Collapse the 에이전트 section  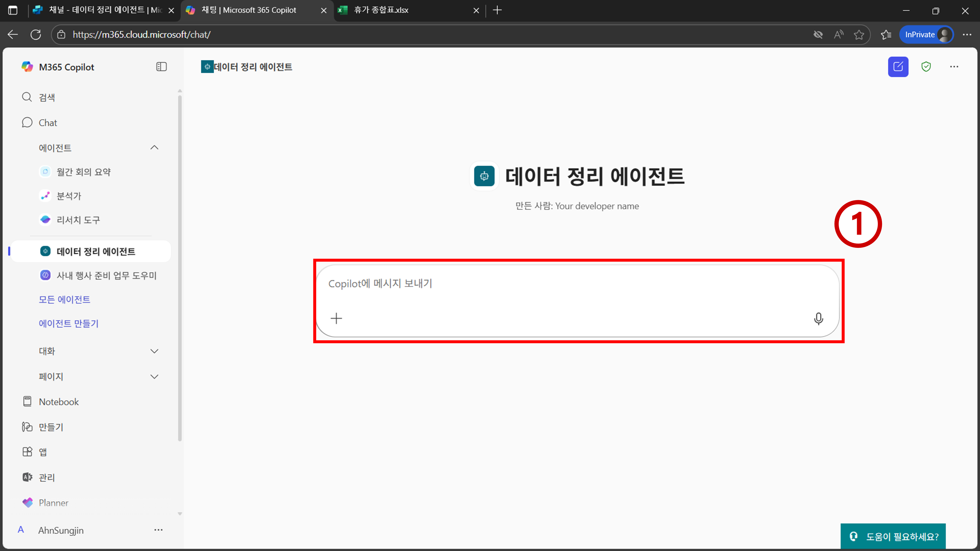154,147
